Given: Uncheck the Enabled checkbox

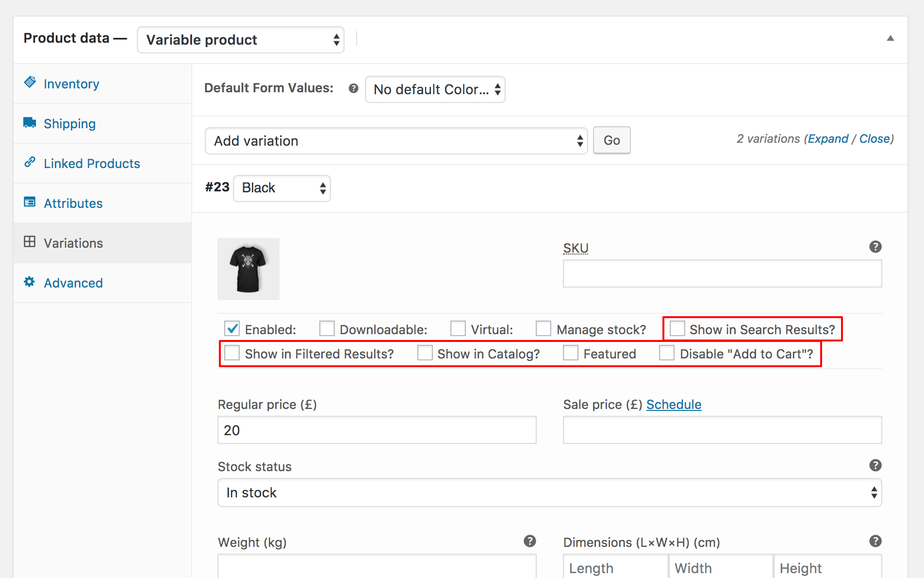Looking at the screenshot, I should coord(232,329).
